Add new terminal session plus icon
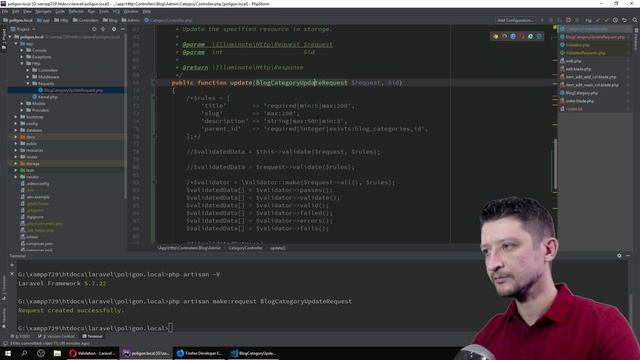 point(12,265)
